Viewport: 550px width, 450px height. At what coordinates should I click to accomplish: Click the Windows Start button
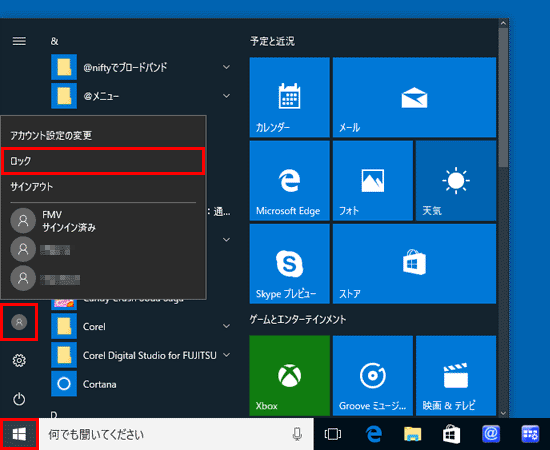19,434
